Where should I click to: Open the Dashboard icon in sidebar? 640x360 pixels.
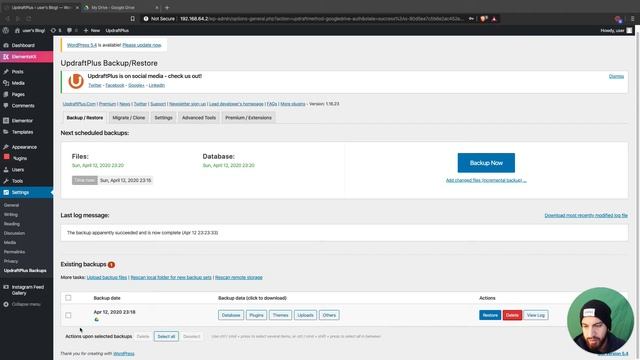point(6,45)
